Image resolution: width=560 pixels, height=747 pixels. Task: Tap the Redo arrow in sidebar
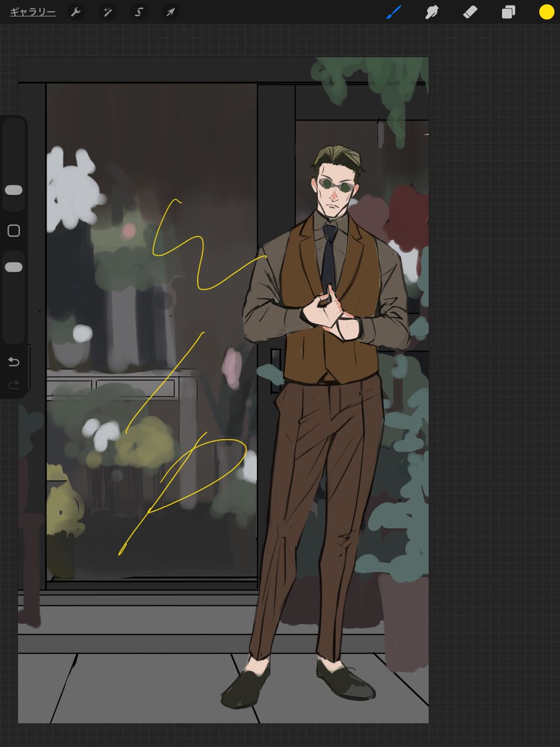pyautogui.click(x=14, y=385)
